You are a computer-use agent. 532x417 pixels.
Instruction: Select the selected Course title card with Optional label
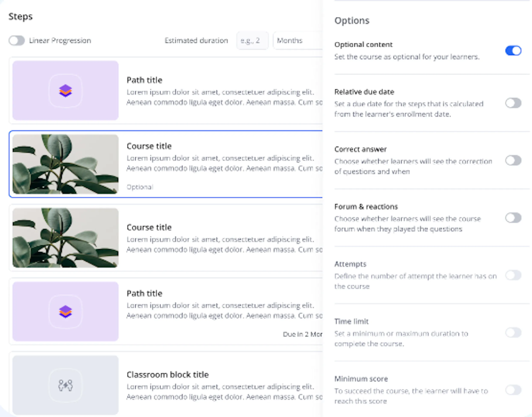(166, 164)
